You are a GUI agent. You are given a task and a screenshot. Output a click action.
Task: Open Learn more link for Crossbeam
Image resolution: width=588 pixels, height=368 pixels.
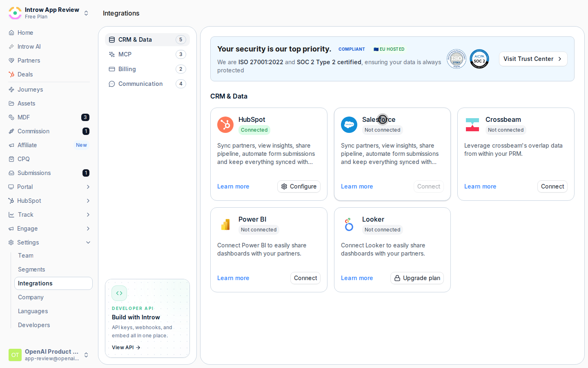pos(480,186)
